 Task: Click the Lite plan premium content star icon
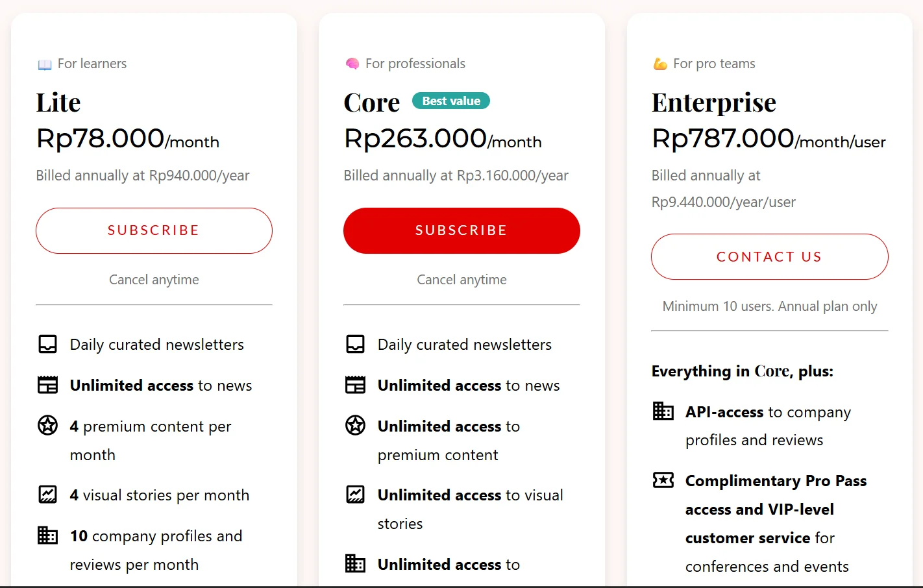tap(47, 426)
